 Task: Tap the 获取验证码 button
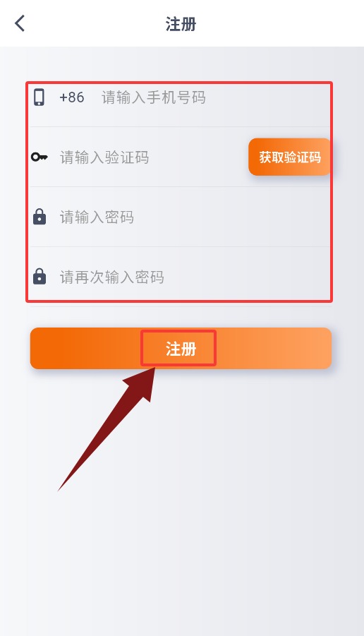pos(290,157)
